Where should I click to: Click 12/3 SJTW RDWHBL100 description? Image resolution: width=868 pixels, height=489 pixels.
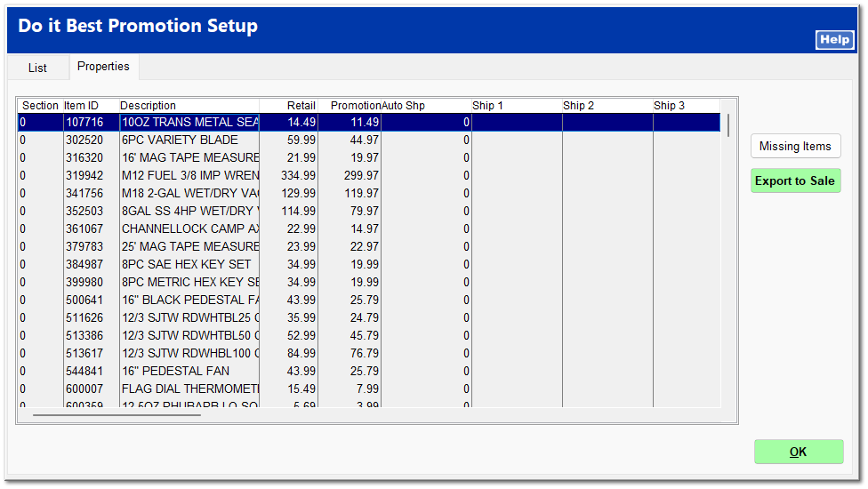pos(190,353)
